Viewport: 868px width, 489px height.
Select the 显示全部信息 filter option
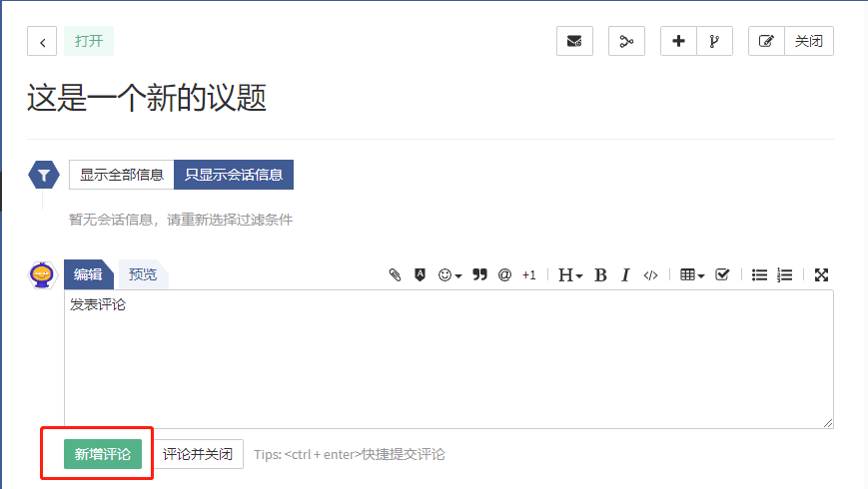point(122,175)
